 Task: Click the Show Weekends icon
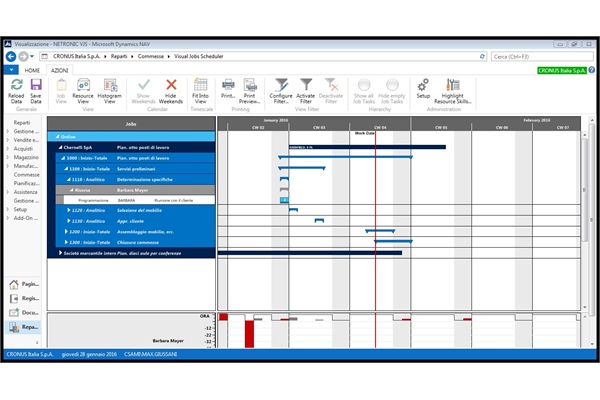[144, 85]
